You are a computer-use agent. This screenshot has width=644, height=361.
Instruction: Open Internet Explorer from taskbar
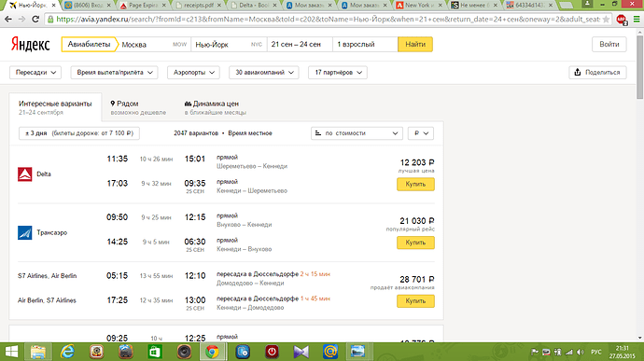coord(67,352)
